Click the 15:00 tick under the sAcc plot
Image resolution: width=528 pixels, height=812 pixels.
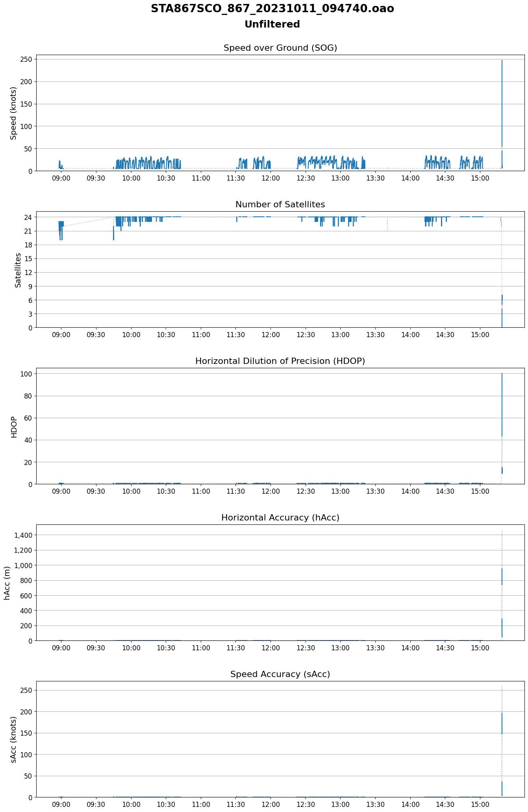point(480,805)
